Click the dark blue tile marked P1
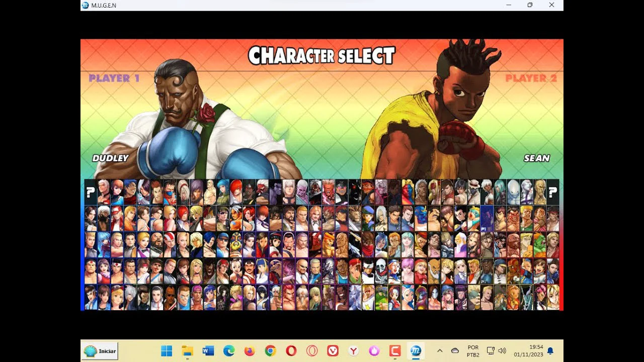 click(487, 219)
